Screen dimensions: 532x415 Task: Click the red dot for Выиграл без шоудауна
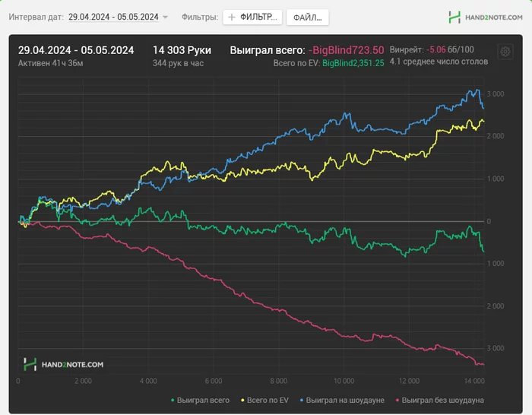click(395, 399)
